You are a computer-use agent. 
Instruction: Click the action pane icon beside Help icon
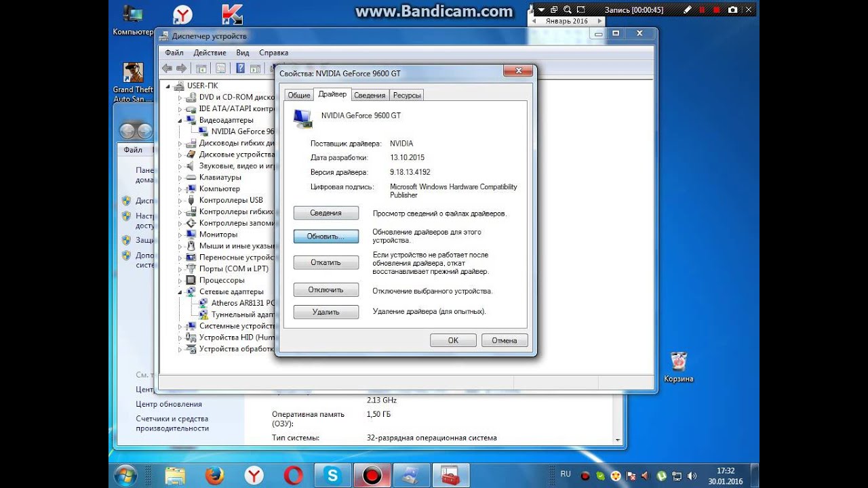[255, 68]
